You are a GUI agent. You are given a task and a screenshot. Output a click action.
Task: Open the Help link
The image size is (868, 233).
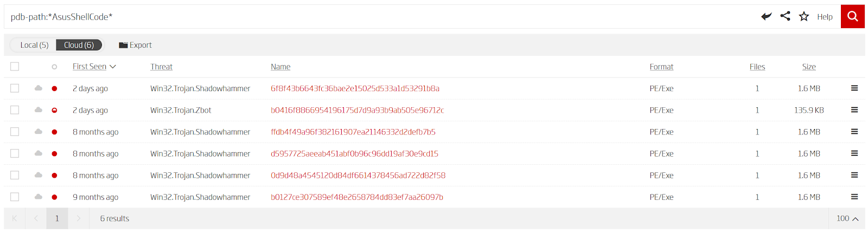coord(825,17)
